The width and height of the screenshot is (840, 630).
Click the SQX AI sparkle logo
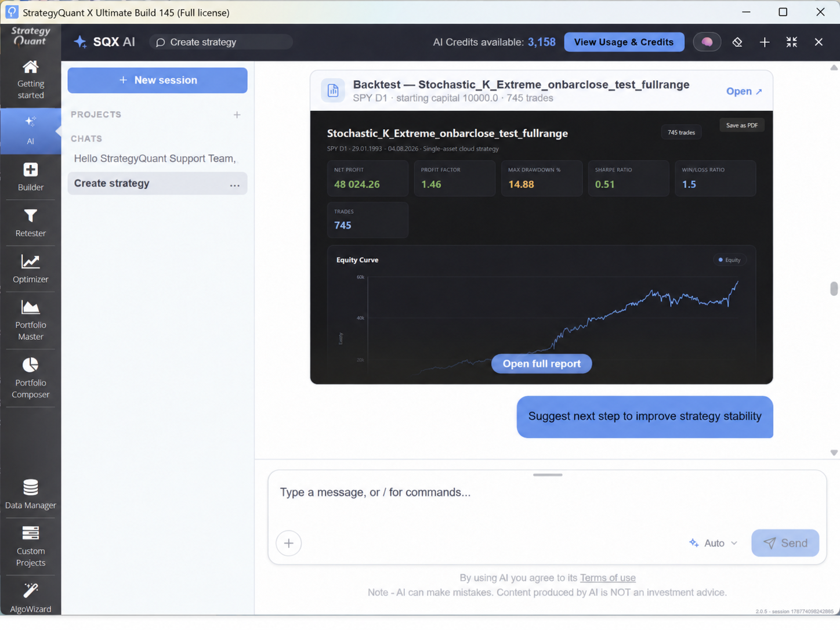pos(80,42)
